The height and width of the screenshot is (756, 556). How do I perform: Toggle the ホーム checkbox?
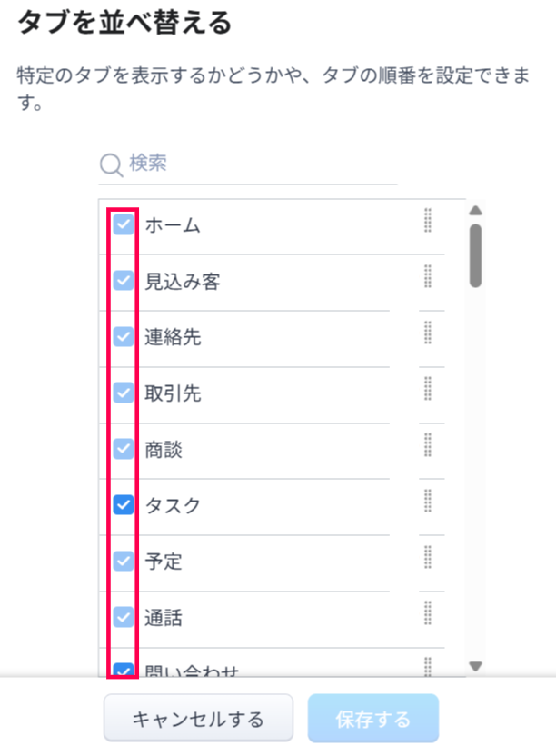(x=124, y=224)
